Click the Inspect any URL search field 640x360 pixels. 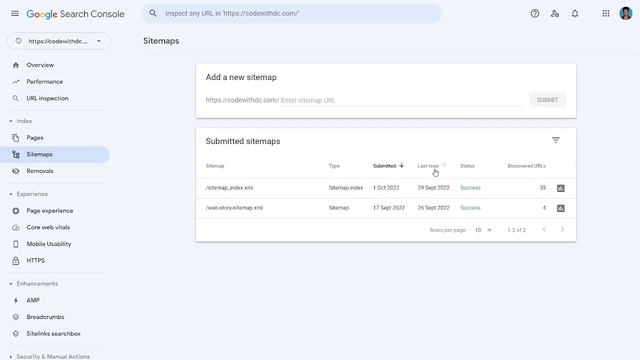[x=292, y=13]
